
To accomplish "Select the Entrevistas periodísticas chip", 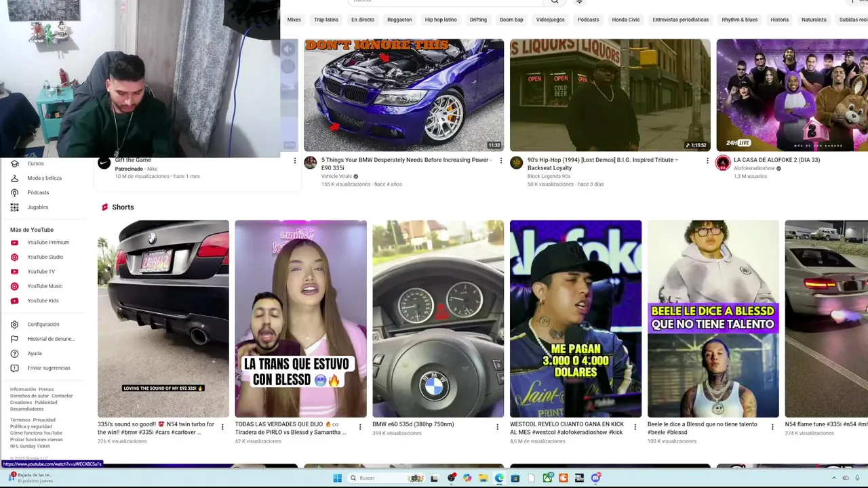I will 680,20.
